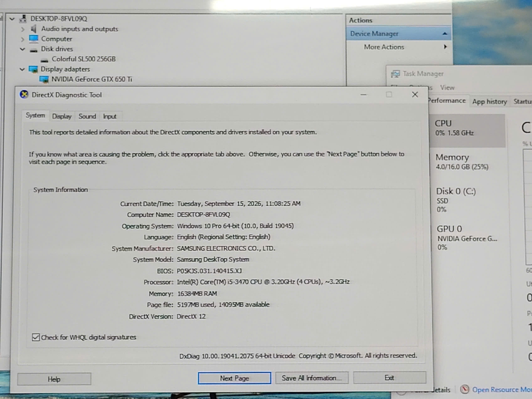Select the Memory item in Task Manager sidebar
The image size is (532, 399).
pos(468,162)
